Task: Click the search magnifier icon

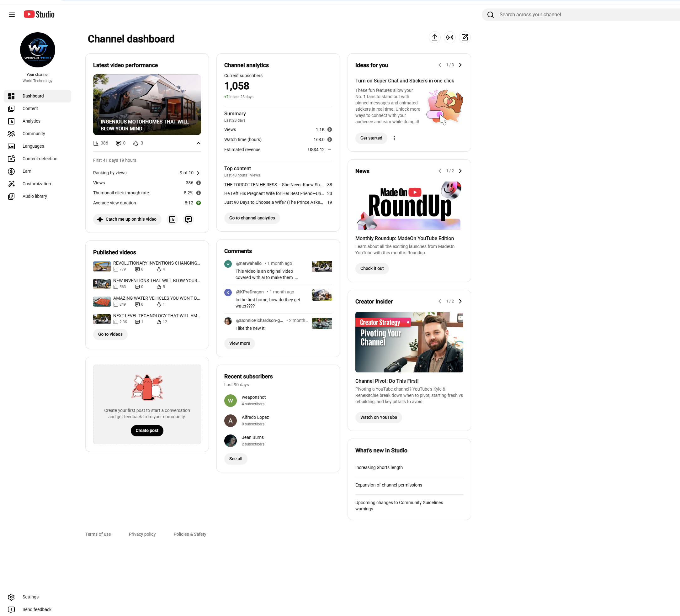Action: tap(491, 15)
